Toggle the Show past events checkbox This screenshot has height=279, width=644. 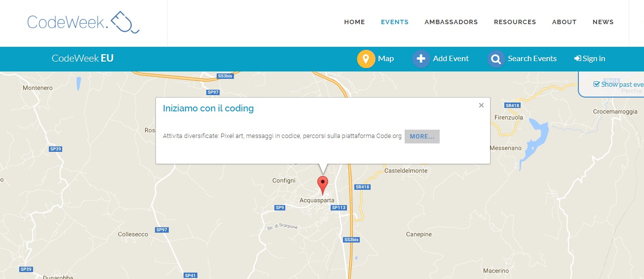pos(597,84)
